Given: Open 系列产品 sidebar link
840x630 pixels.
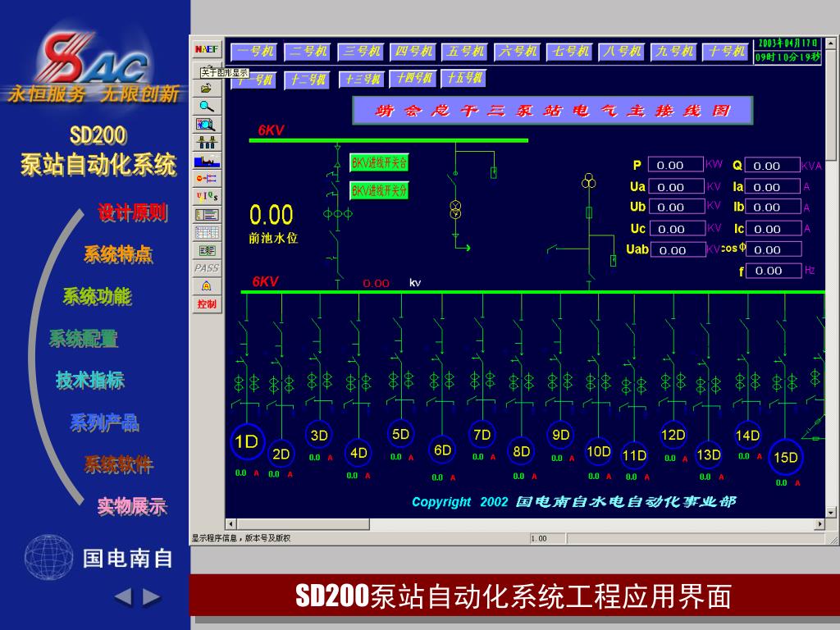Looking at the screenshot, I should tap(104, 422).
